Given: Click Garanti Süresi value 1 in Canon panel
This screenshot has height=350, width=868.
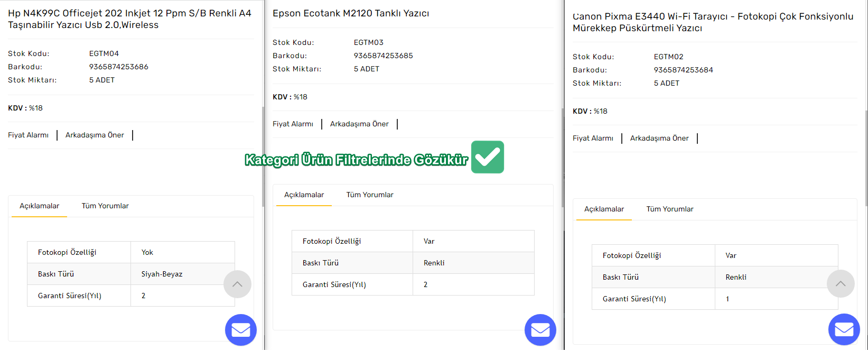Looking at the screenshot, I should (x=727, y=299).
